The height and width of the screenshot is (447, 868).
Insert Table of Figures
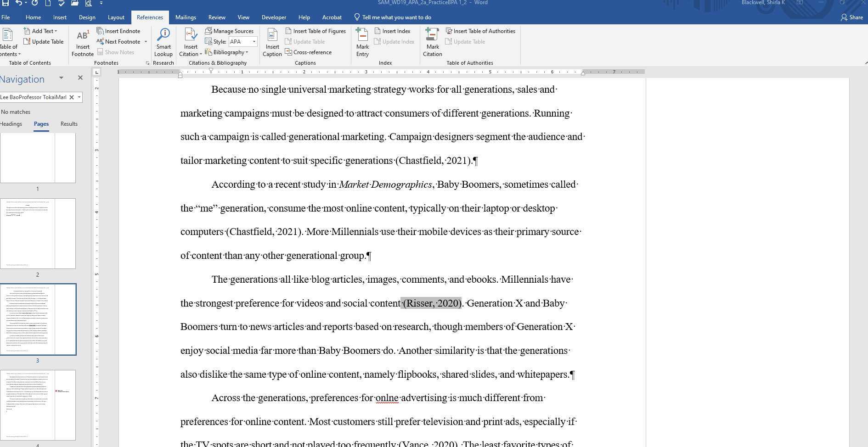click(x=316, y=31)
